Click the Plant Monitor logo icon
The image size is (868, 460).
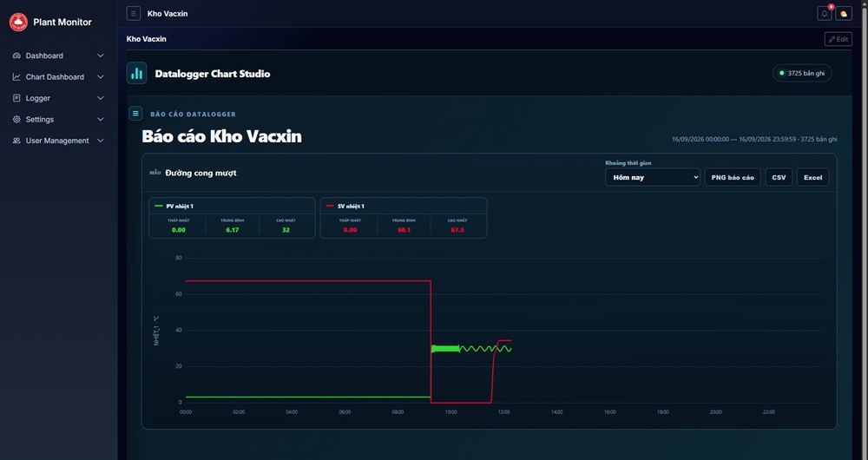pos(18,23)
